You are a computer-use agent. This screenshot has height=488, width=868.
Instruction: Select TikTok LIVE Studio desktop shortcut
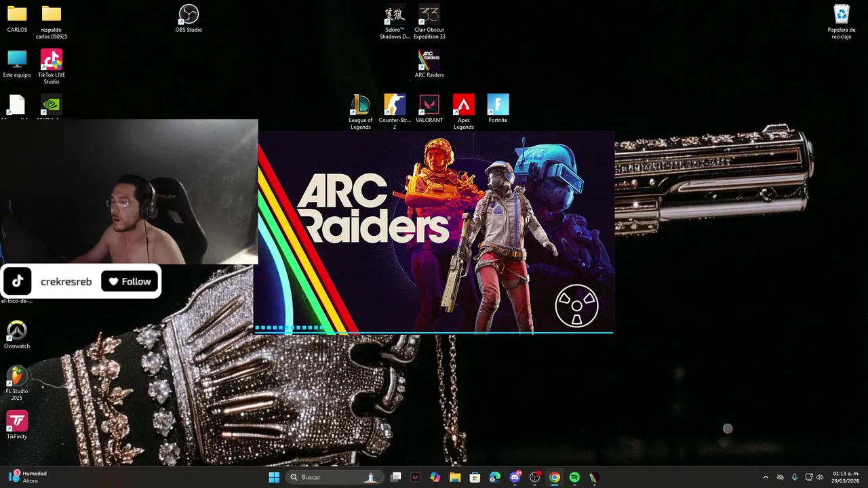52,67
